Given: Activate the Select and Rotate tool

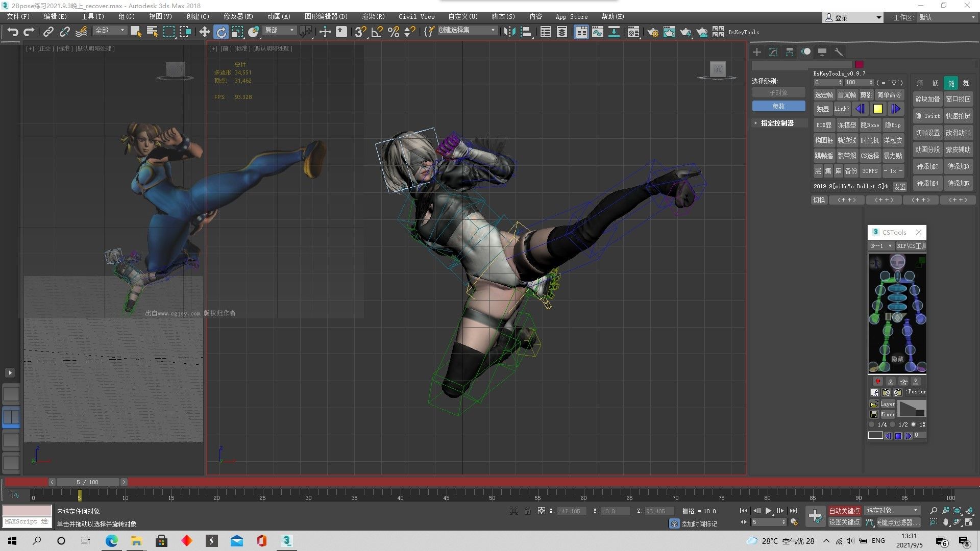Looking at the screenshot, I should (x=221, y=32).
